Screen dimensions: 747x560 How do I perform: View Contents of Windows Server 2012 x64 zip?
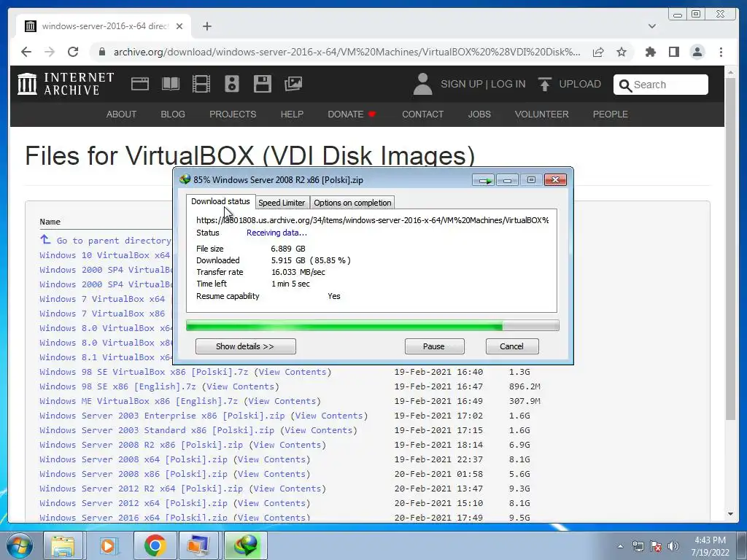(x=274, y=503)
